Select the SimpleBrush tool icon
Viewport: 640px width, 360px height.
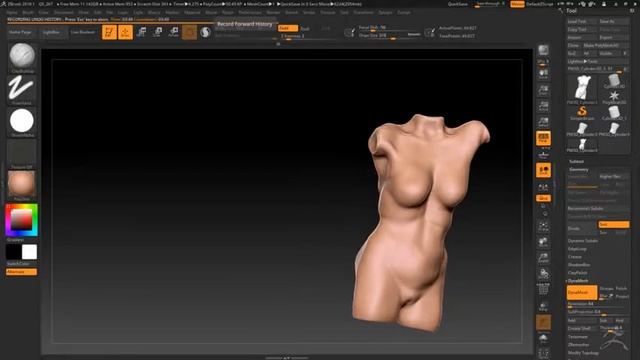coord(582,112)
